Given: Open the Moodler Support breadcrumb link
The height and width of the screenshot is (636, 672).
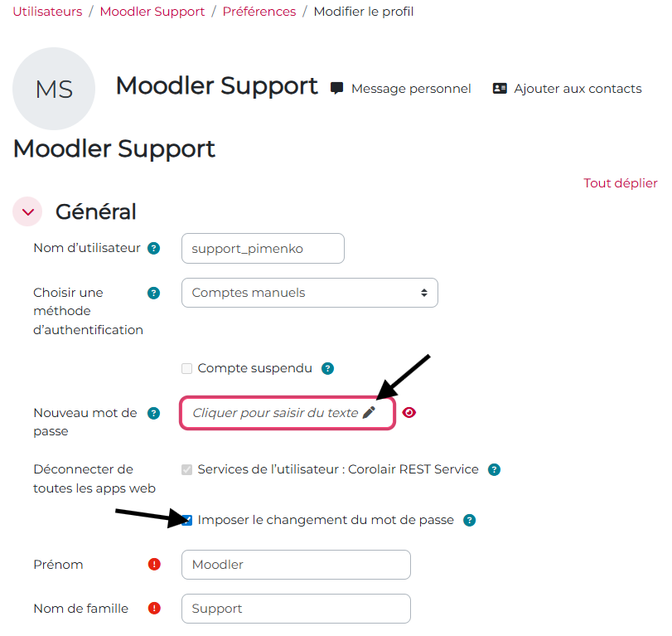Looking at the screenshot, I should pos(152,12).
